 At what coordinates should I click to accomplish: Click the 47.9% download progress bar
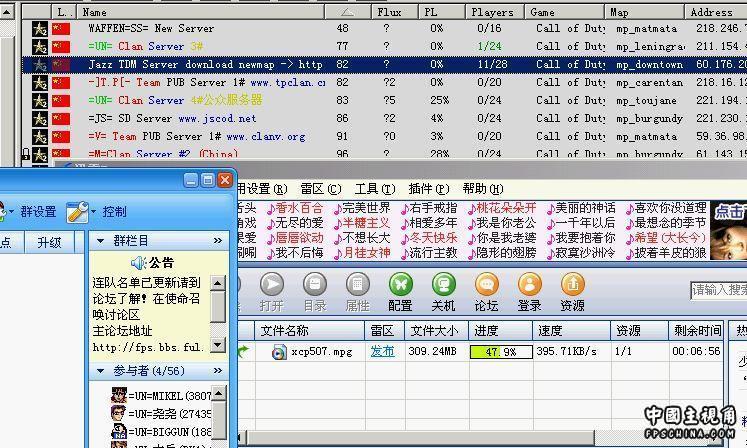coord(501,352)
